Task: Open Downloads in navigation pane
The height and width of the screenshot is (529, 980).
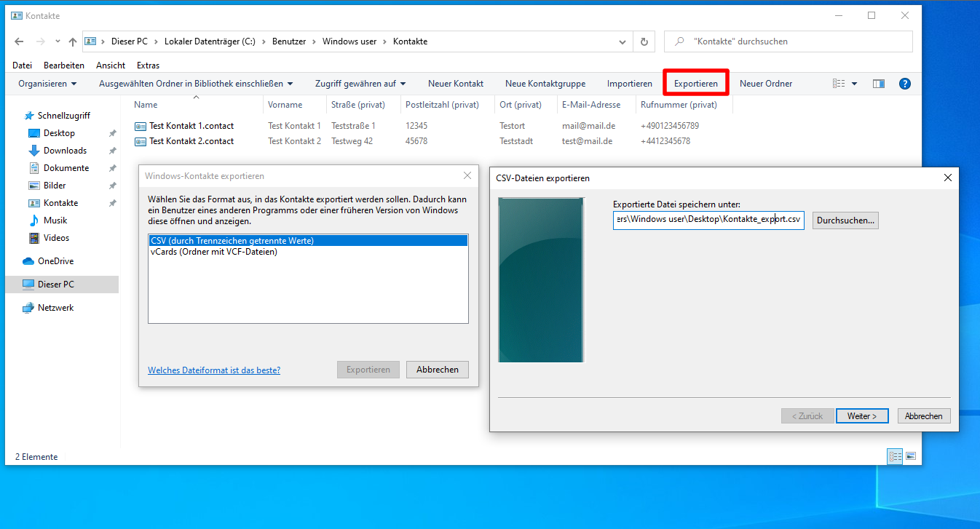Action: (x=65, y=151)
